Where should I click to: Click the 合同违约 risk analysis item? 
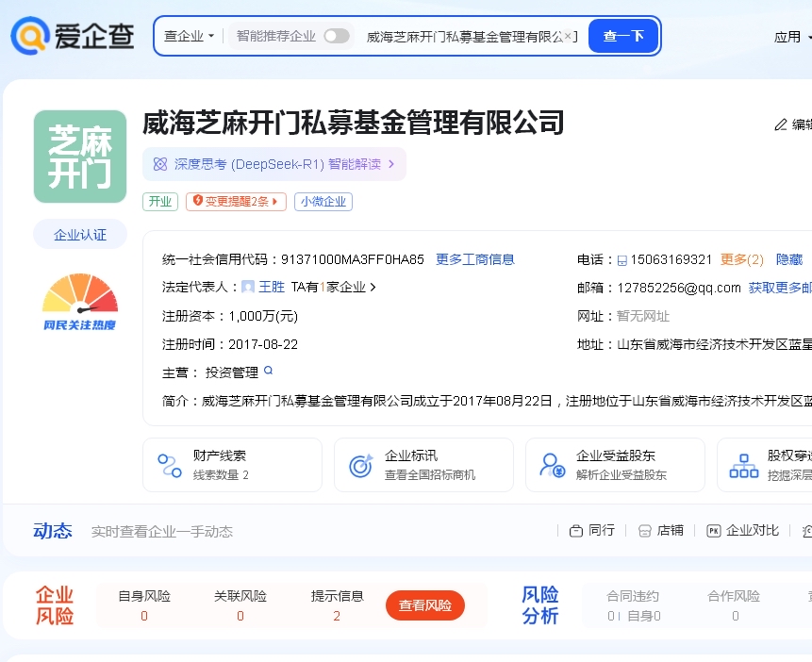pos(634,605)
